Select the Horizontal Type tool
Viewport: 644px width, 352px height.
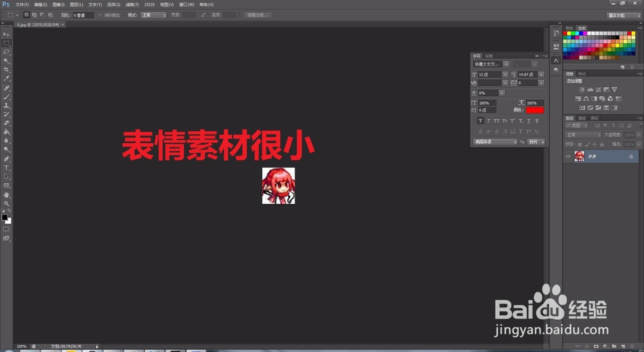point(6,168)
